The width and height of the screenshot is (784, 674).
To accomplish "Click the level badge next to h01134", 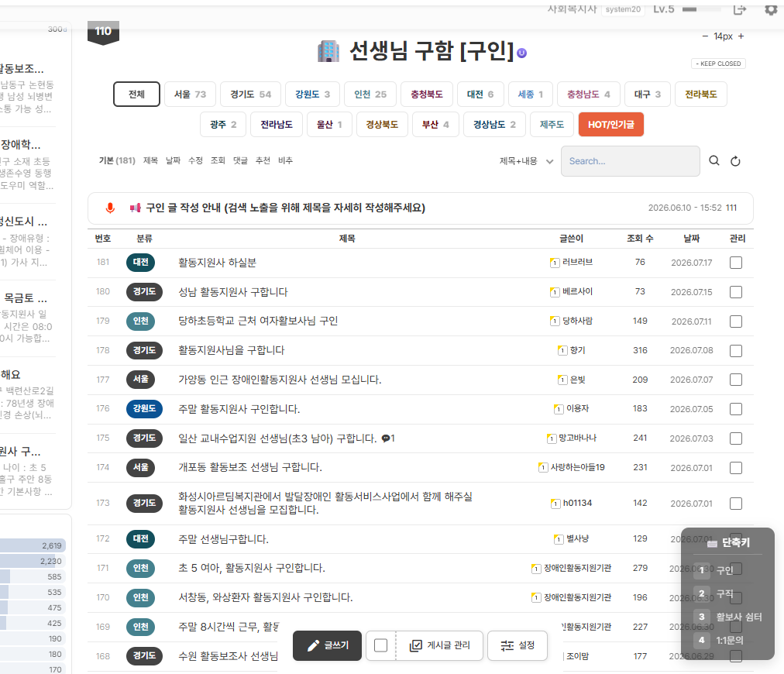I will point(555,504).
